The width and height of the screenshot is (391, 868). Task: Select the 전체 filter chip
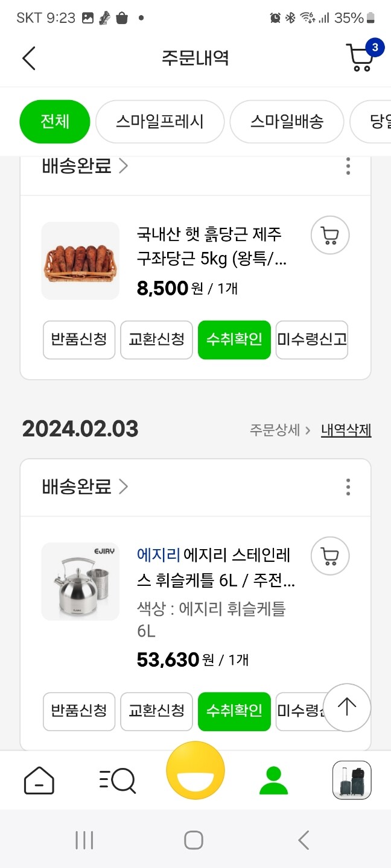[x=54, y=121]
